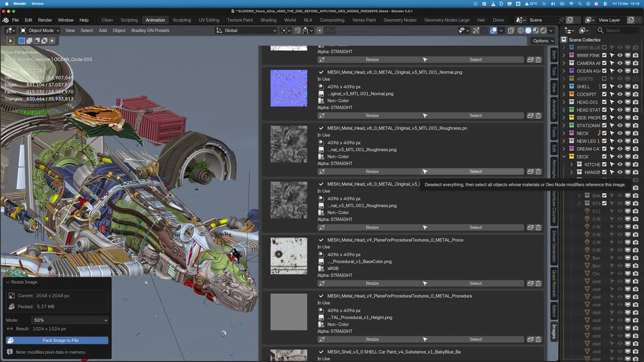The height and width of the screenshot is (362, 644).
Task: Toggle viewport gizmos icon
Action: [476, 30]
